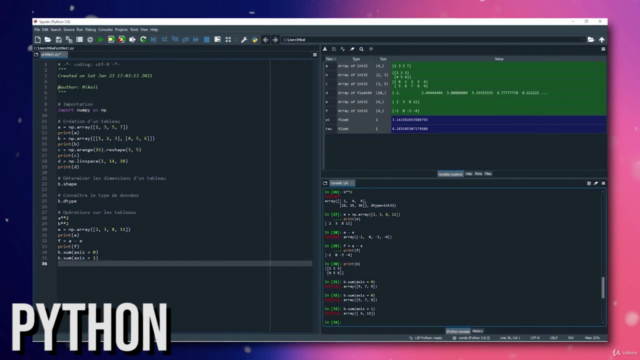Open the Tools menu
Viewport: 640px width, 360px height.
pyautogui.click(x=134, y=30)
